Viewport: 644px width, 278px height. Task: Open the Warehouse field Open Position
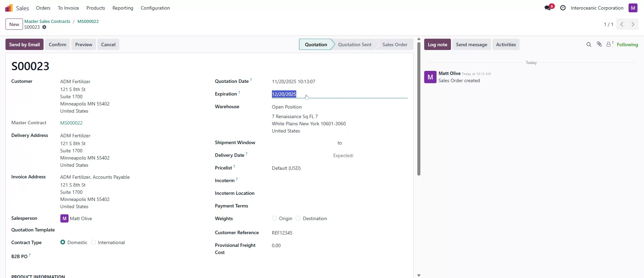[x=339, y=107]
